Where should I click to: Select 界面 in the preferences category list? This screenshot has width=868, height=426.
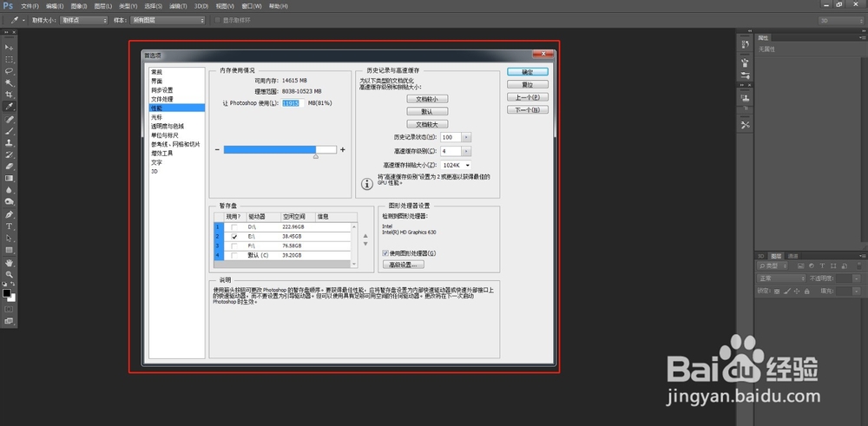click(x=156, y=82)
